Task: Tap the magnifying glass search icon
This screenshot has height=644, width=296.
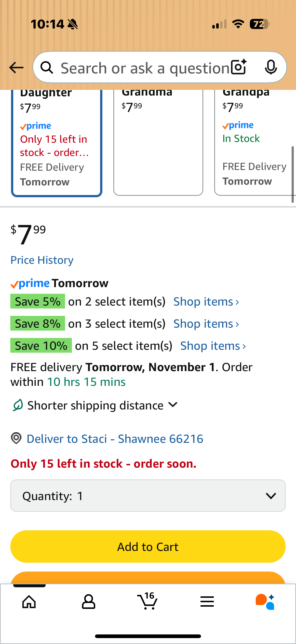Action: pos(47,68)
